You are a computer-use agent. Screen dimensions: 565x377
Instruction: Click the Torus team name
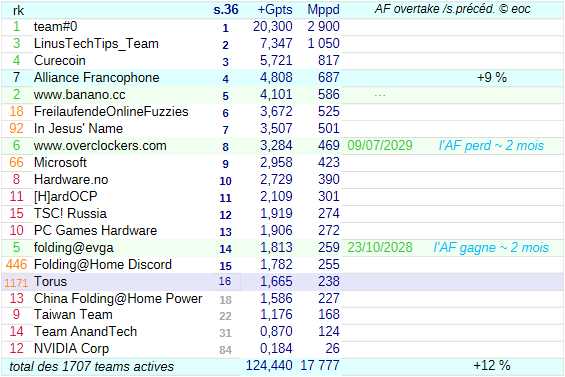(x=50, y=281)
